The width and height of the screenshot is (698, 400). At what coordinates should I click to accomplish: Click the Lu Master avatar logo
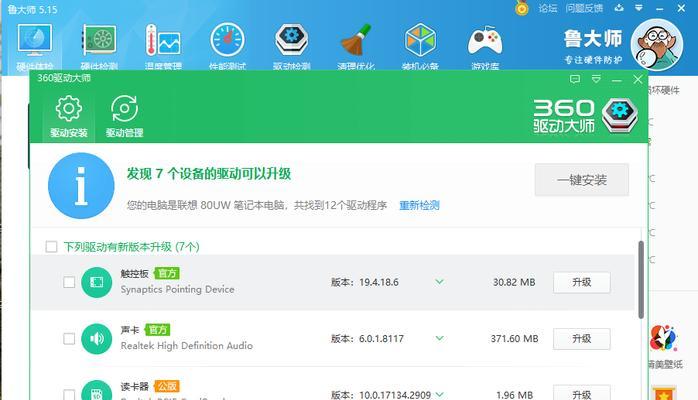point(657,45)
